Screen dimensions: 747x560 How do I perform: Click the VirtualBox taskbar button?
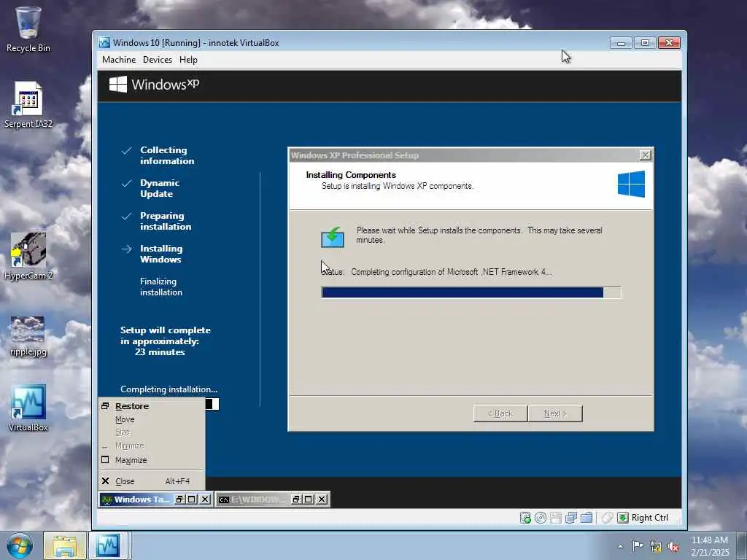point(108,545)
